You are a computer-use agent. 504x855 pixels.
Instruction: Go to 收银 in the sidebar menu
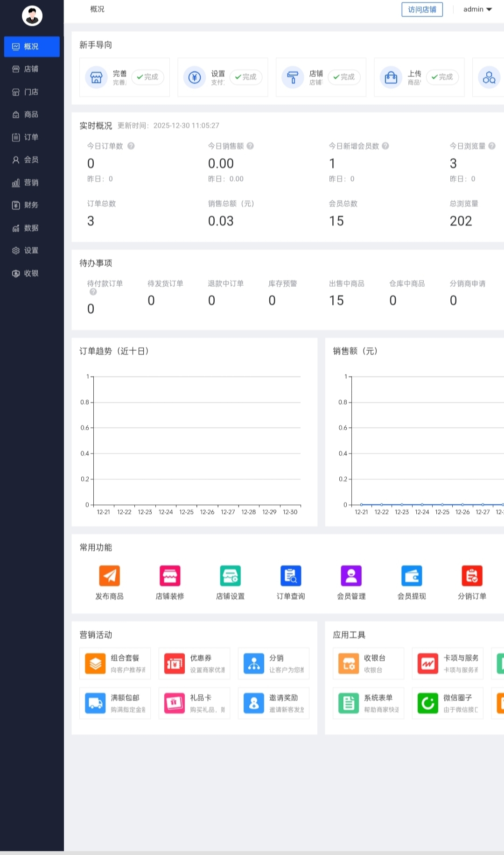32,273
